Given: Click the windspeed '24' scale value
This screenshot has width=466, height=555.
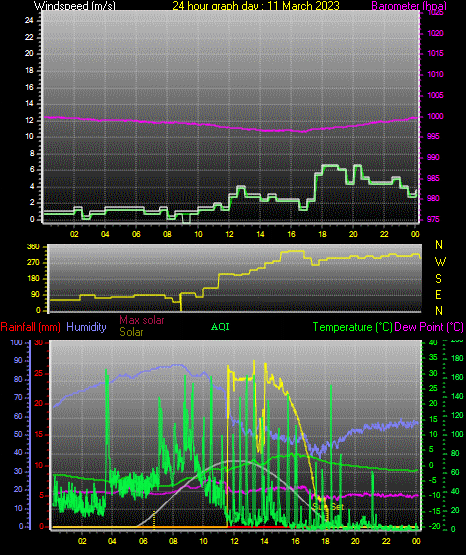Looking at the screenshot, I should click(29, 21).
